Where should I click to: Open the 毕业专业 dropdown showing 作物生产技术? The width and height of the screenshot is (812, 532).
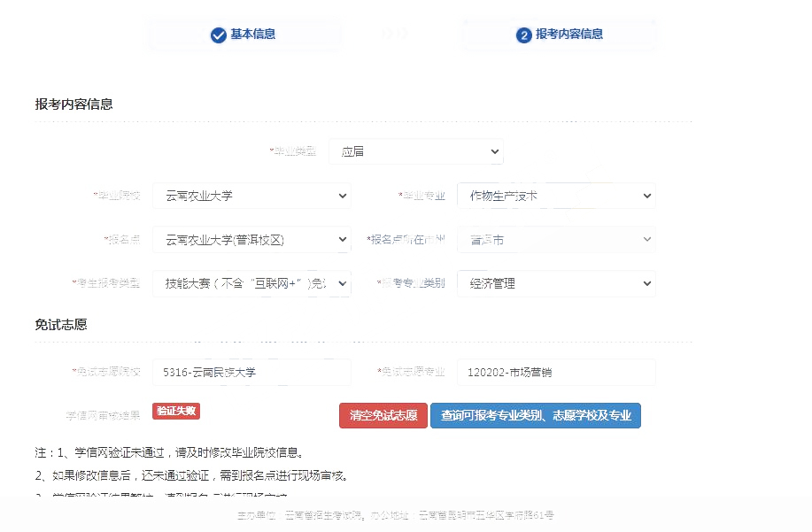point(556,196)
